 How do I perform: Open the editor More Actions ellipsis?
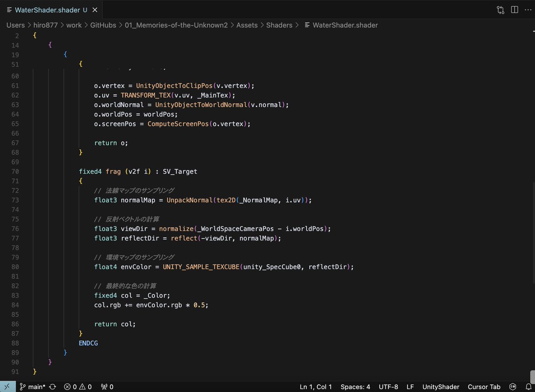pyautogui.click(x=528, y=10)
